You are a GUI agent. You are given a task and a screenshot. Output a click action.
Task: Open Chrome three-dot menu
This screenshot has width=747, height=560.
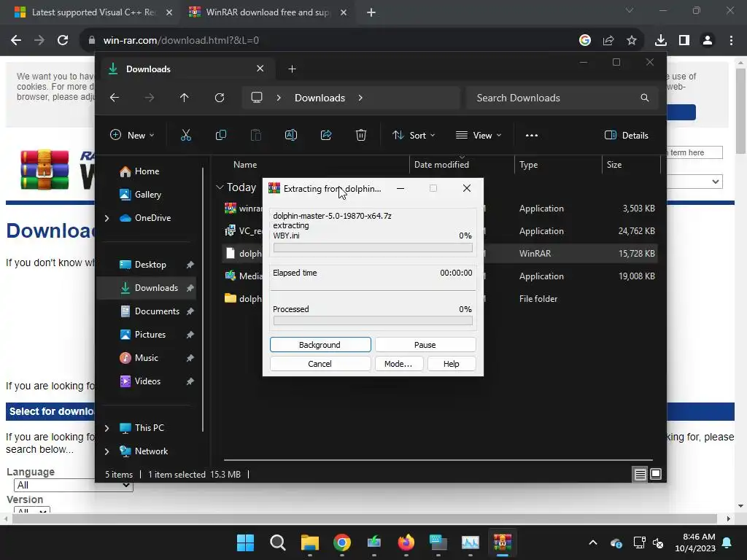(731, 41)
